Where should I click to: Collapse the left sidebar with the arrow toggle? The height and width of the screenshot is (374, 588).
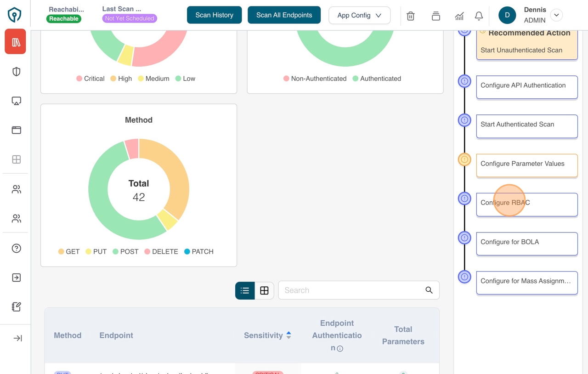tap(16, 338)
